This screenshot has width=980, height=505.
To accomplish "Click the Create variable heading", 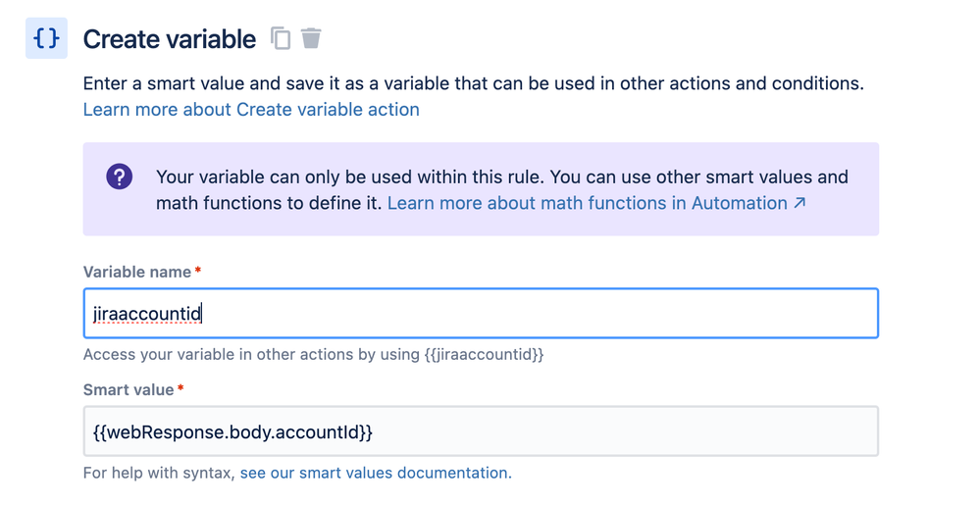I will coord(169,39).
